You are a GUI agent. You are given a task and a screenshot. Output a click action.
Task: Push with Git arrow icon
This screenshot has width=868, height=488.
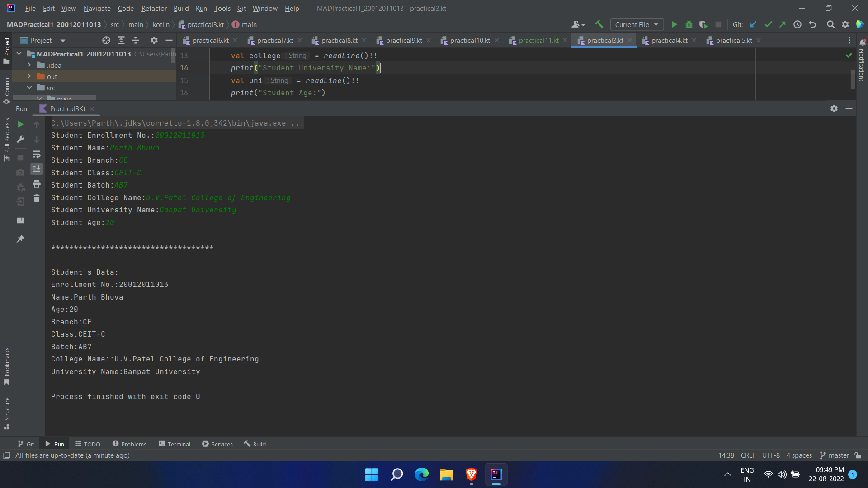pyautogui.click(x=783, y=24)
